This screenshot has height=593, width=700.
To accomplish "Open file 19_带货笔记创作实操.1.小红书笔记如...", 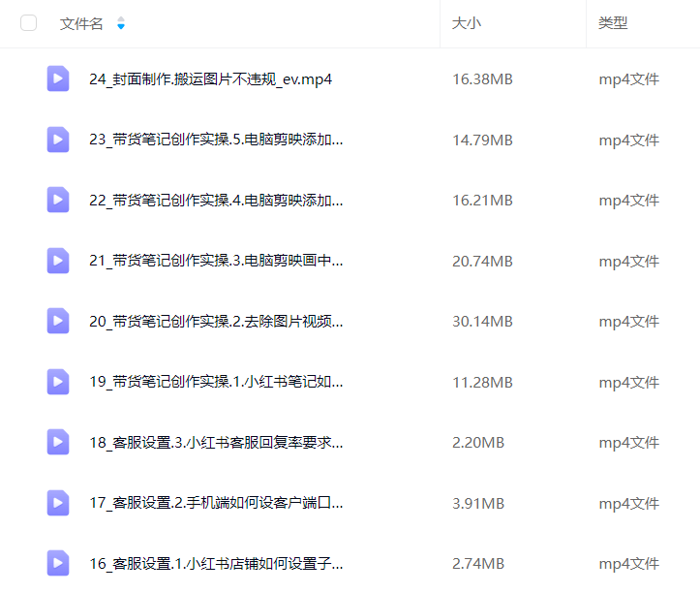I will click(x=216, y=382).
